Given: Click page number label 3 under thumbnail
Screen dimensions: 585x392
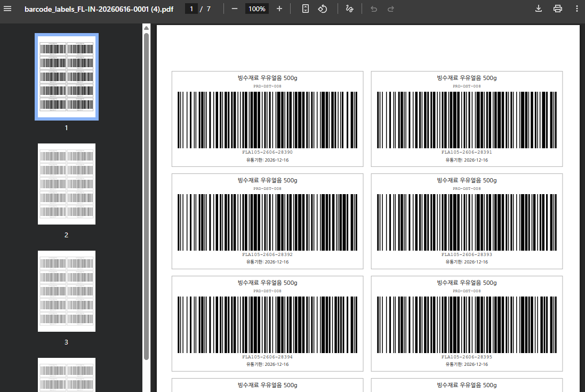Looking at the screenshot, I should coord(67,342).
